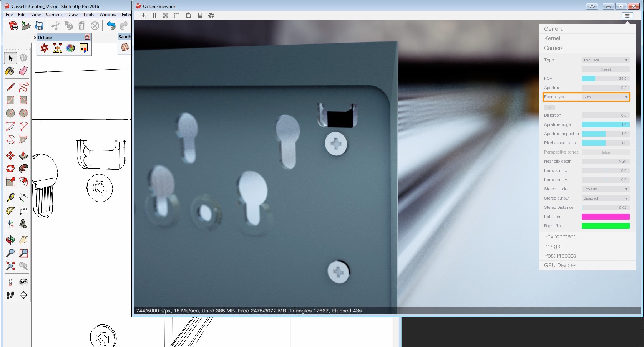Open Octane render viewport from Octane toolbar
The width and height of the screenshot is (644, 347).
point(45,48)
